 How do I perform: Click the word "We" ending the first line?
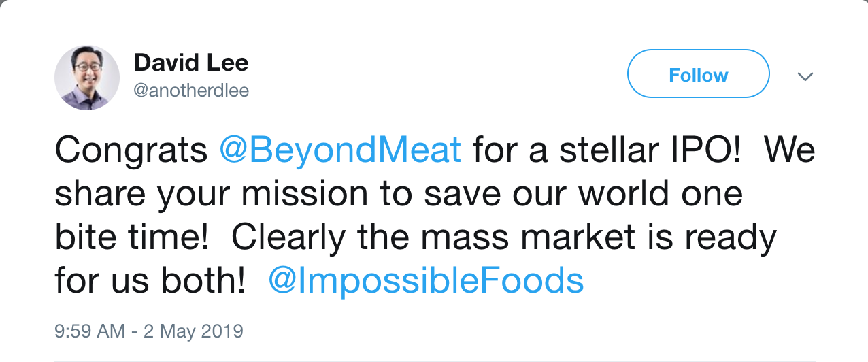pos(789,150)
